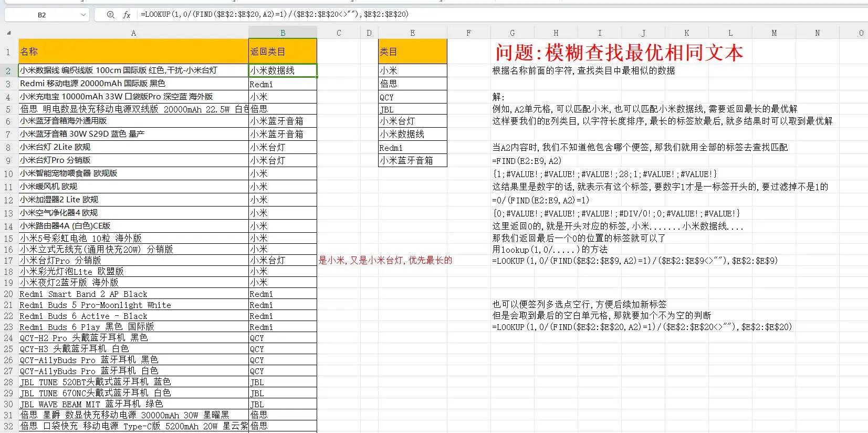
Task: Click the red title 问题:模糊查找最优相同文本
Action: point(620,53)
